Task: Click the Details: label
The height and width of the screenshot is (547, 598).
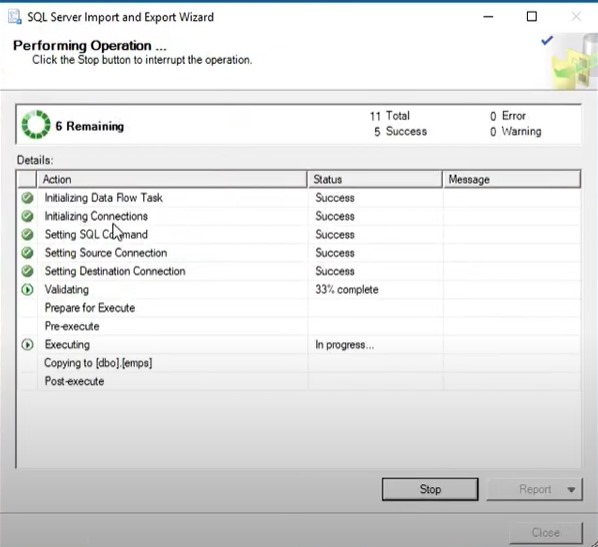Action: pos(35,160)
